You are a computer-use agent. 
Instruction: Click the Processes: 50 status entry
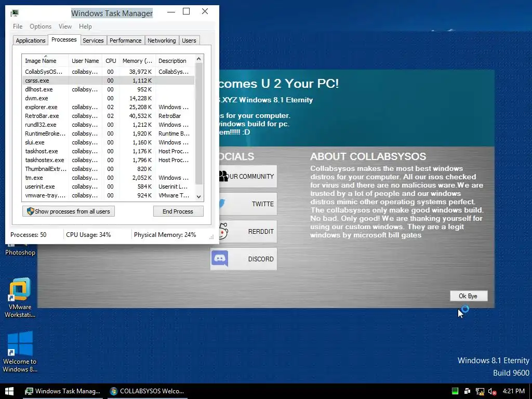point(29,235)
